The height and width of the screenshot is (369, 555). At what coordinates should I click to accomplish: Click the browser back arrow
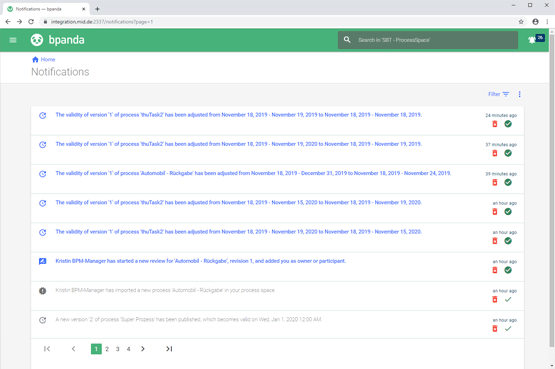pyautogui.click(x=8, y=22)
